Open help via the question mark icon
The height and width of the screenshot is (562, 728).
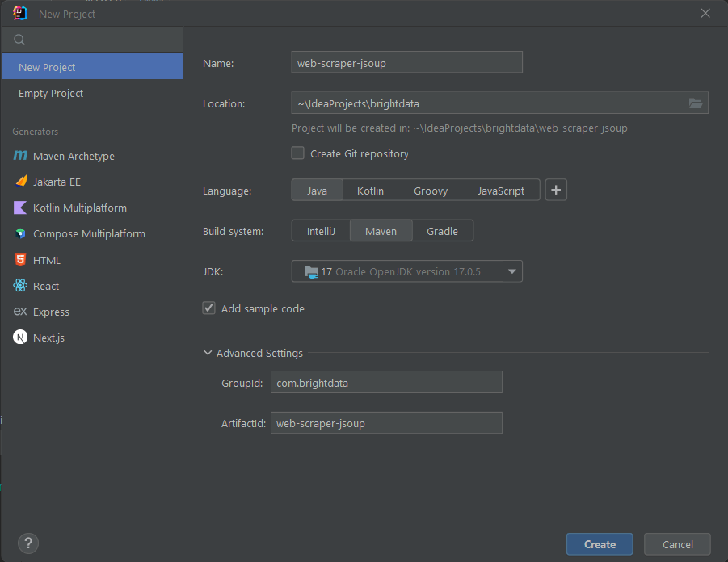[x=28, y=543]
